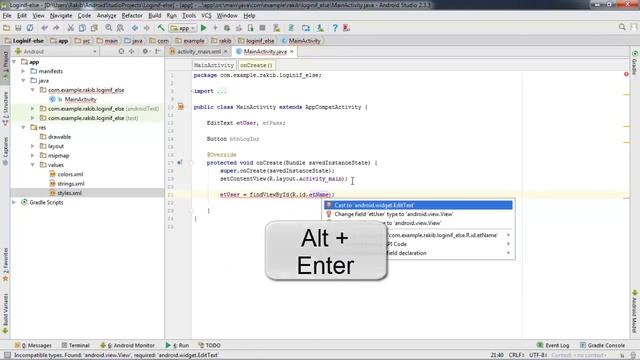Click the Undo arrow icon

tap(44, 28)
